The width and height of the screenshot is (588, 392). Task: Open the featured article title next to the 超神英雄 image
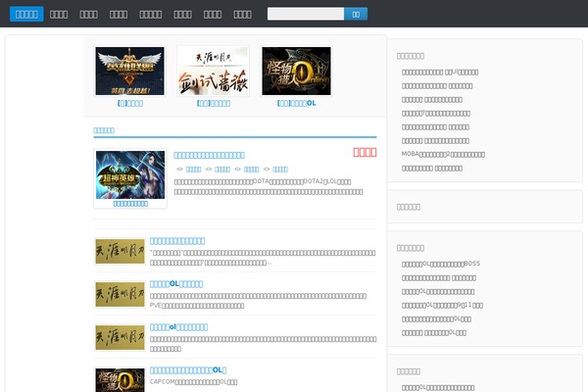pos(210,155)
